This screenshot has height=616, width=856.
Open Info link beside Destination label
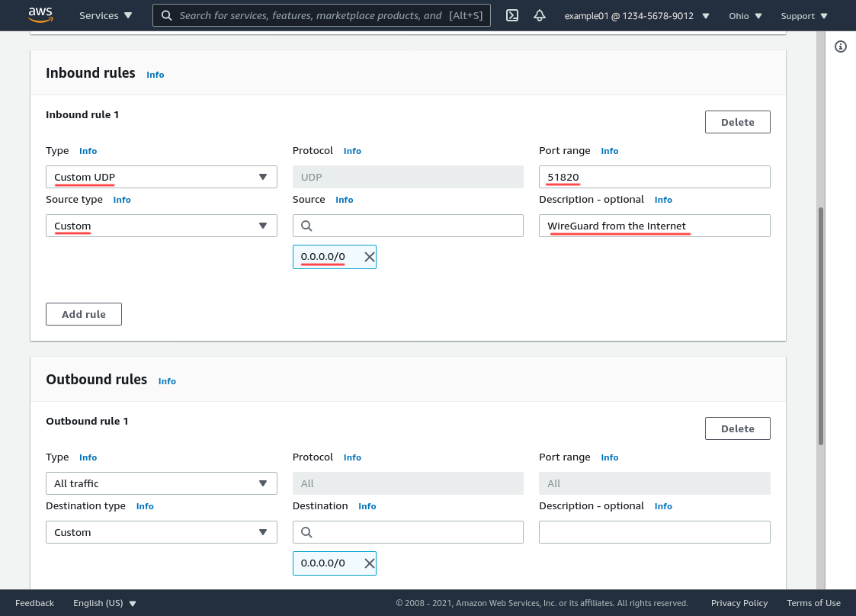pyautogui.click(x=367, y=506)
